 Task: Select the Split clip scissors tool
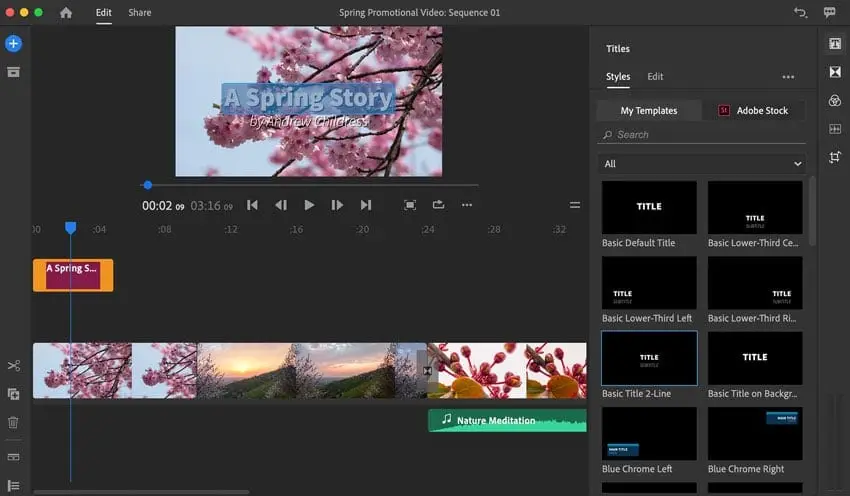pos(14,365)
